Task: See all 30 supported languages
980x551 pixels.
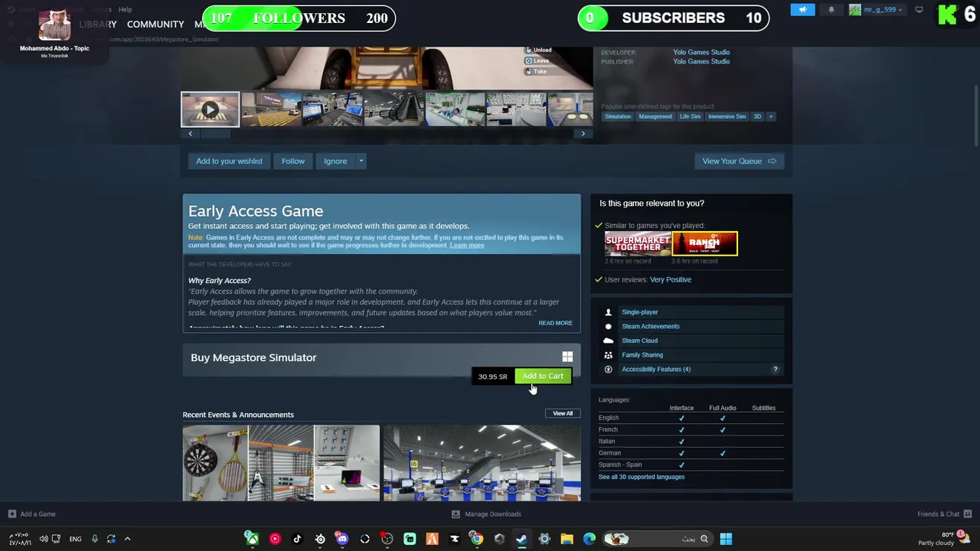Action: coord(642,477)
